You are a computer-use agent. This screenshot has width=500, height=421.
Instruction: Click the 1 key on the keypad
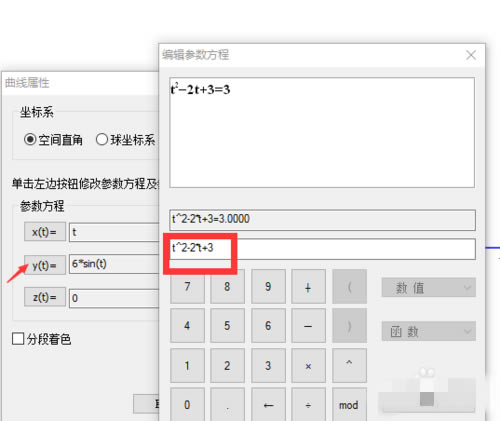pyautogui.click(x=187, y=365)
